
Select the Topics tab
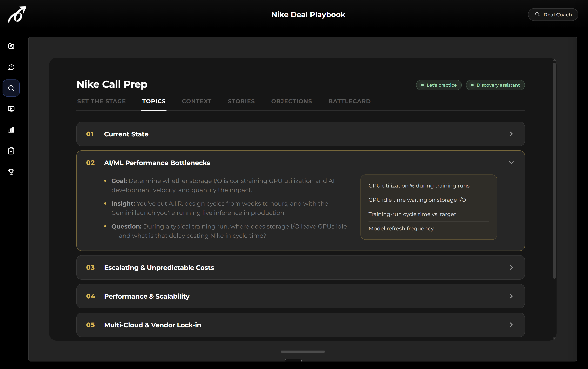point(154,101)
